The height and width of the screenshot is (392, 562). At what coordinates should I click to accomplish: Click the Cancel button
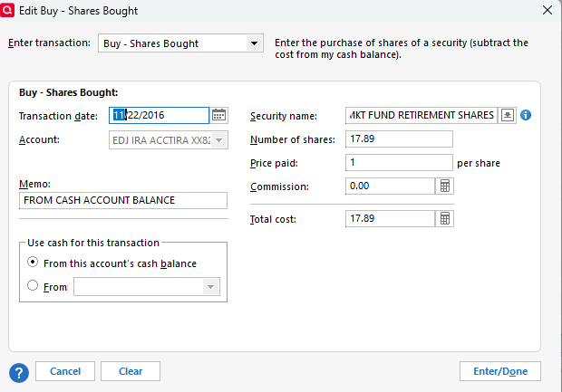65,371
